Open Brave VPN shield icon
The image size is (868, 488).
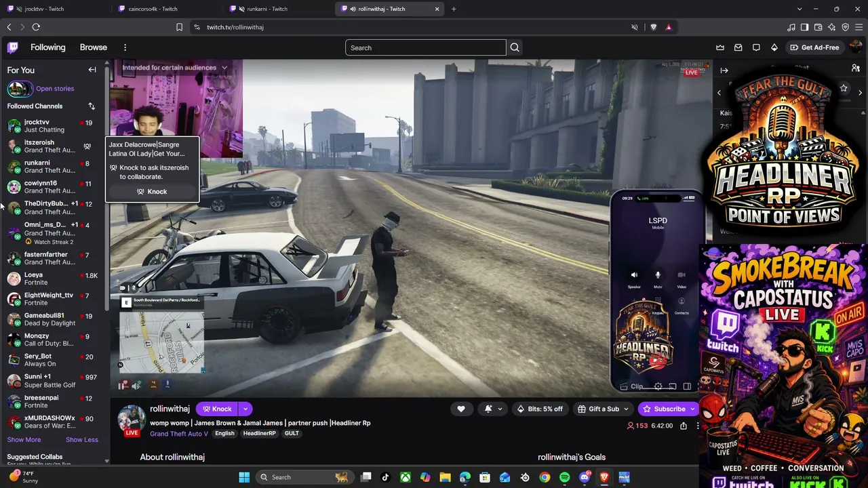click(x=846, y=27)
